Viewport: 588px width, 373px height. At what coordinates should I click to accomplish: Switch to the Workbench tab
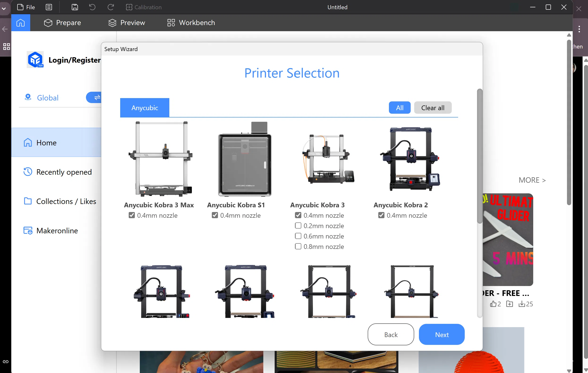click(x=191, y=22)
